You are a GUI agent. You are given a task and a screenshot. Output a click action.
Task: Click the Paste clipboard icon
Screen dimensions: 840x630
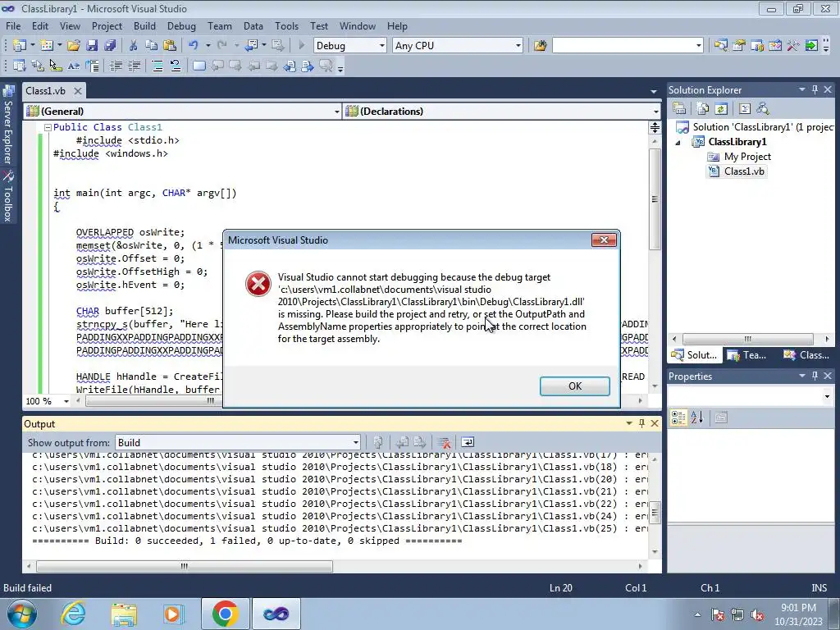tap(170, 46)
